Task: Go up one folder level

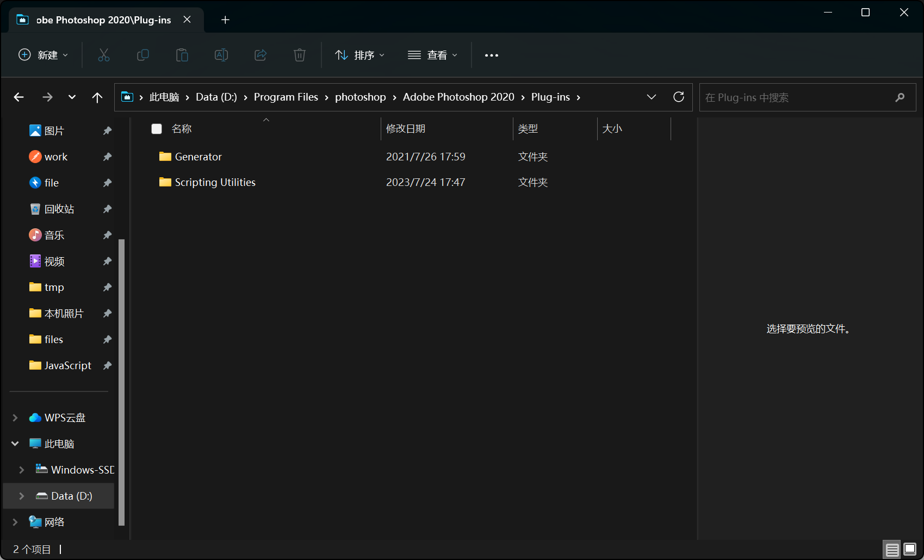Action: [x=97, y=97]
